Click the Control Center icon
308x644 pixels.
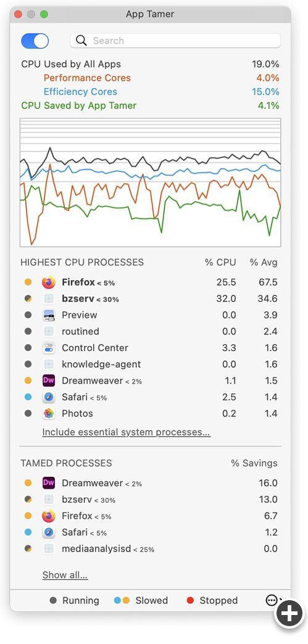point(49,348)
